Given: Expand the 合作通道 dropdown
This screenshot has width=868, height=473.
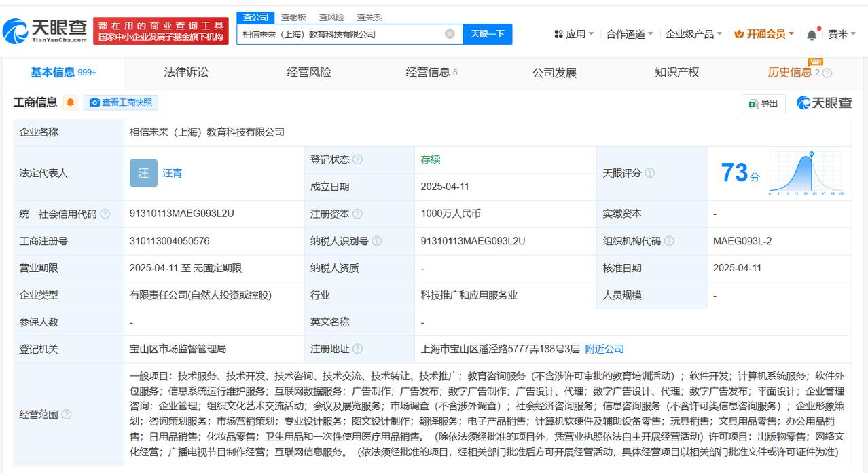Looking at the screenshot, I should tap(630, 34).
